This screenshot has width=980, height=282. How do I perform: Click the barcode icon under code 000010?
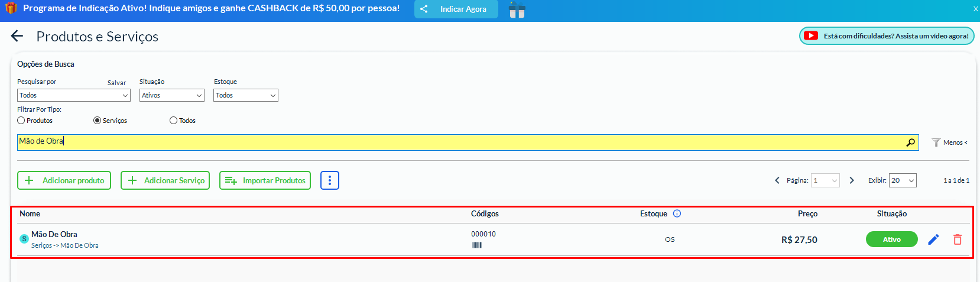477,245
